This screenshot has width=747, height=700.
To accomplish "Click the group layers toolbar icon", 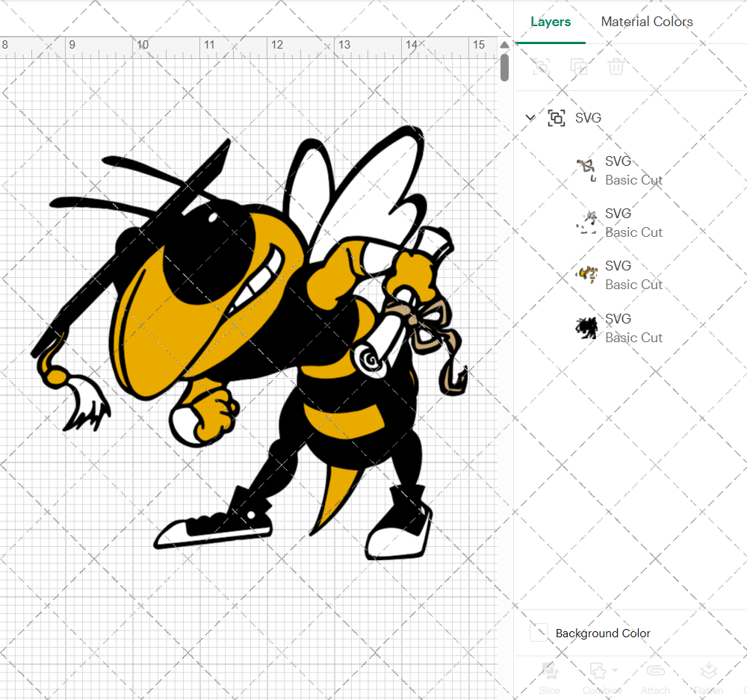I will (x=541, y=66).
